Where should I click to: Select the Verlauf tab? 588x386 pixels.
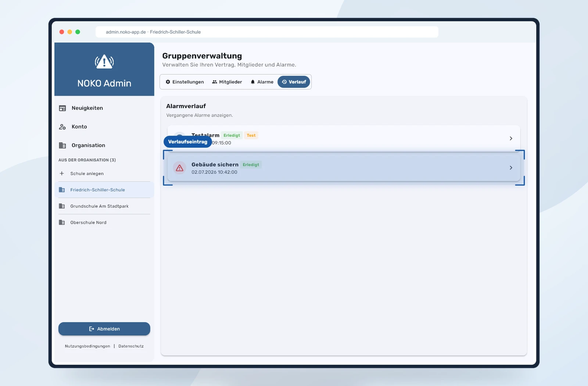294,82
